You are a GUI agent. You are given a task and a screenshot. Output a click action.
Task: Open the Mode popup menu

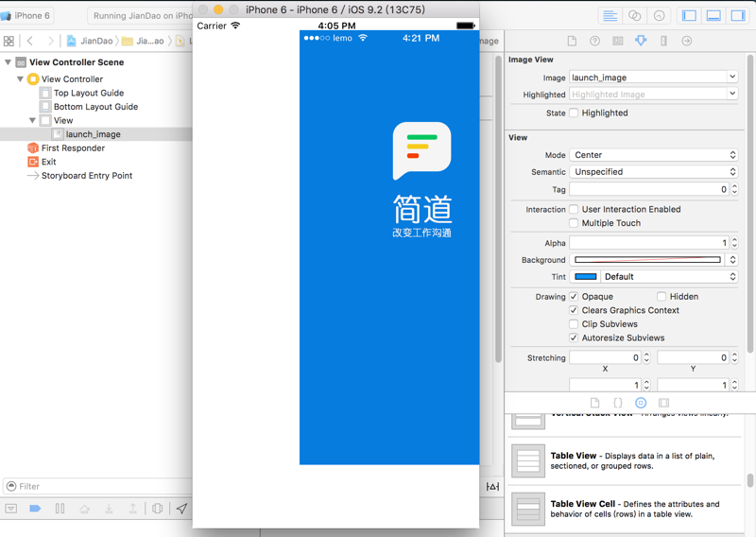[654, 155]
